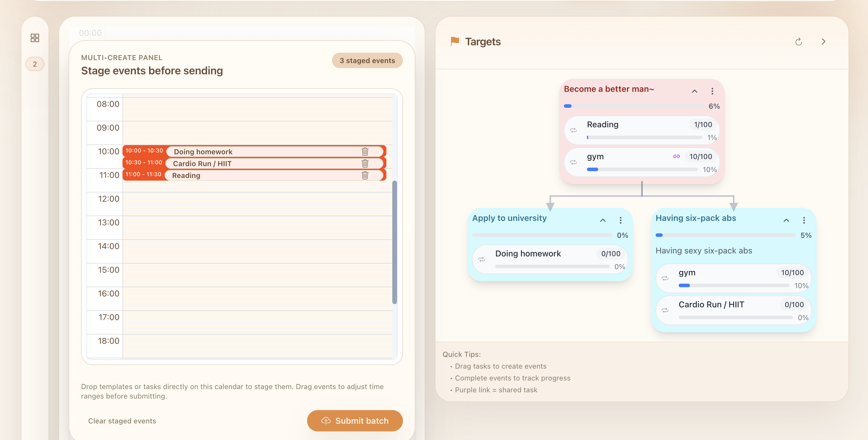Delete the staged Reading event
868x440 pixels.
pos(365,175)
